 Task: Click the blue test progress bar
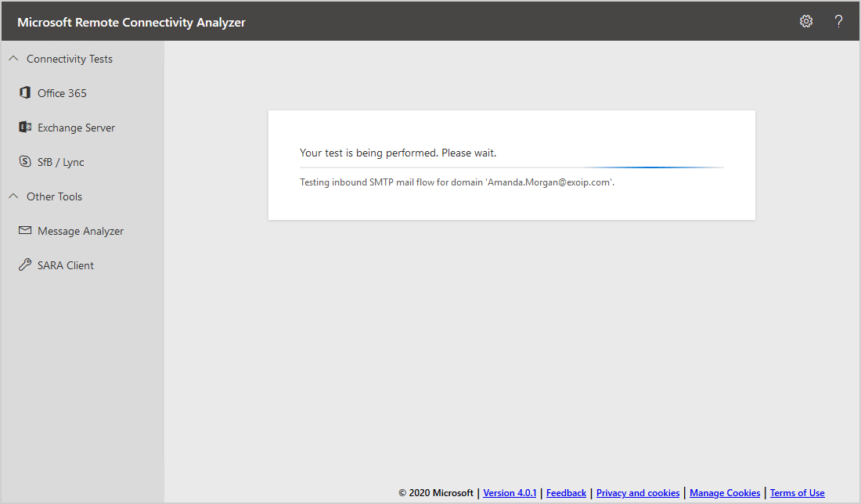[512, 167]
